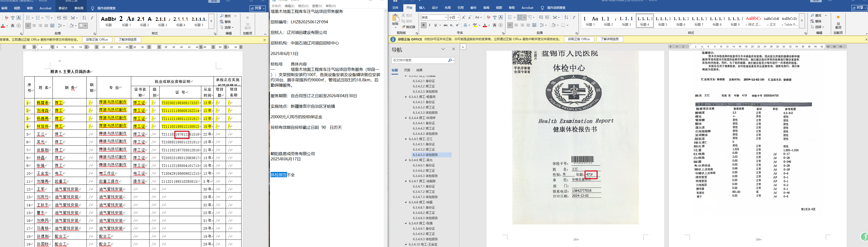Click decrease indent icon in right Word window
The image size is (868, 247).
(541, 18)
